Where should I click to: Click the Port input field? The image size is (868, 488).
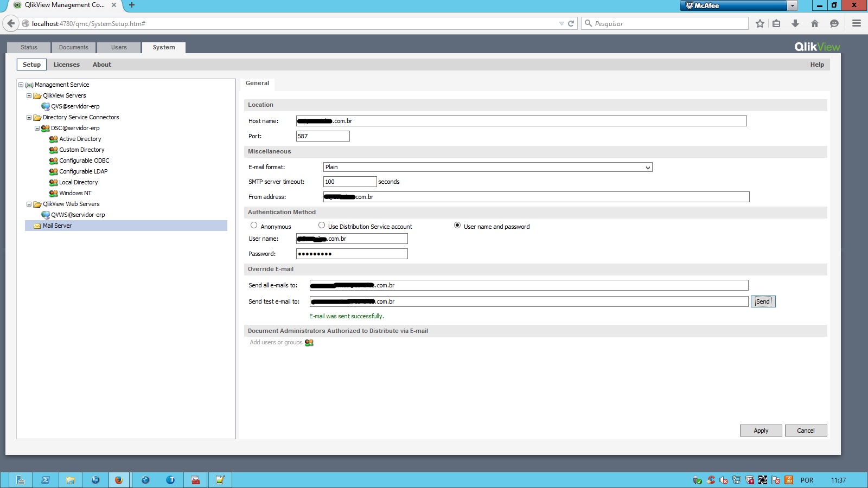tap(323, 136)
